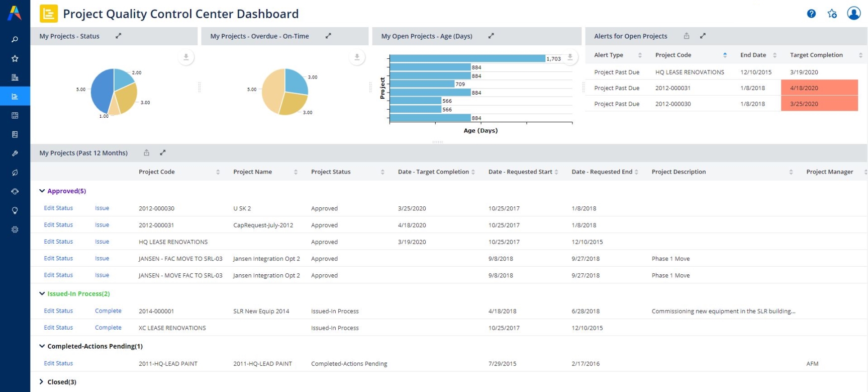Click the 1,703 days bar in age chart
Image resolution: width=868 pixels, height=392 pixels.
(x=467, y=59)
